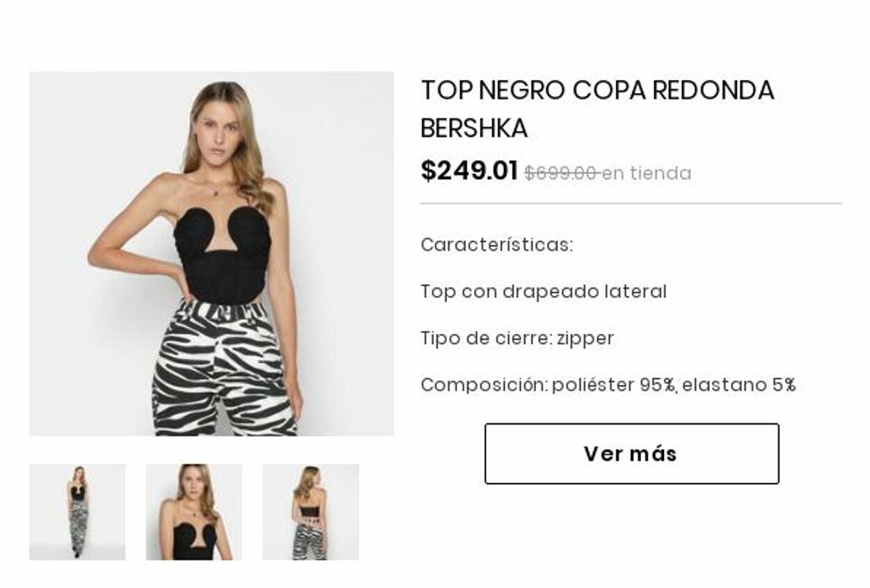Click the TOP NEGRO COPA REDONDA title line
This screenshot has height=588, width=870.
(x=597, y=90)
